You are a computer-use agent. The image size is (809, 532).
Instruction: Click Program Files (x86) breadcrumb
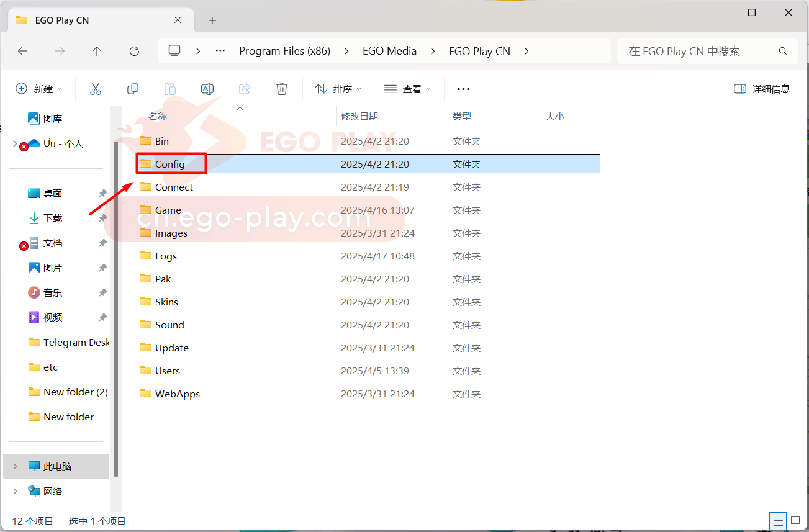coord(284,51)
